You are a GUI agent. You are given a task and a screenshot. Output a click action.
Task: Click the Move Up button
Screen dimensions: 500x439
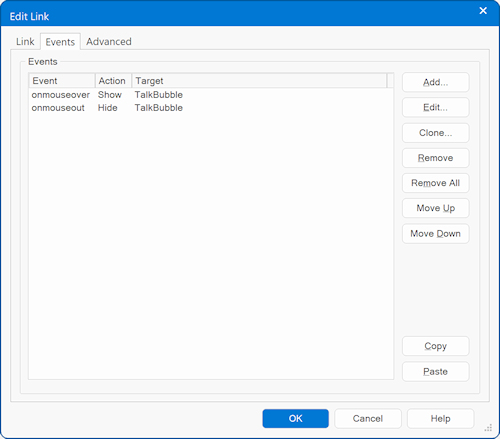435,208
